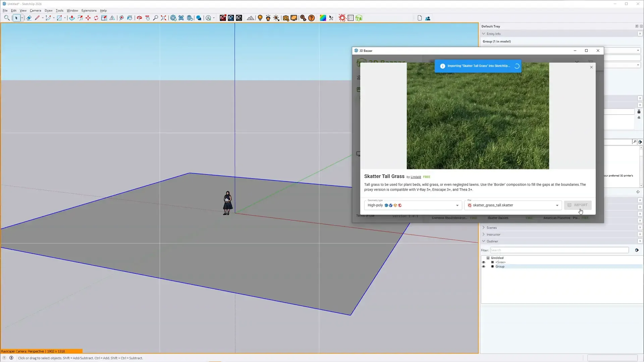
Task: Open the File menu
Action: (x=5, y=10)
